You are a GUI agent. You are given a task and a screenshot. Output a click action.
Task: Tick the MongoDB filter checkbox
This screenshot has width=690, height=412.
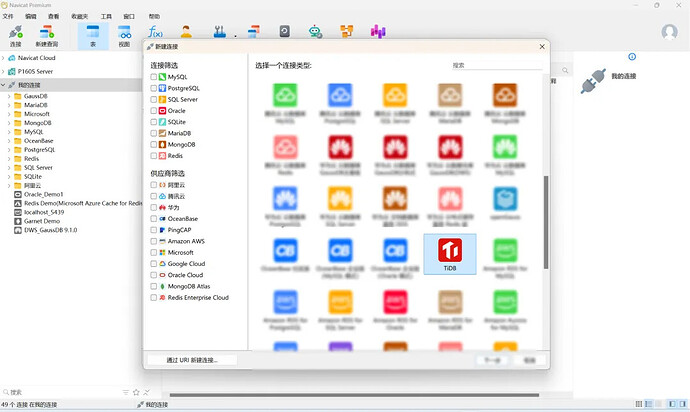(154, 144)
